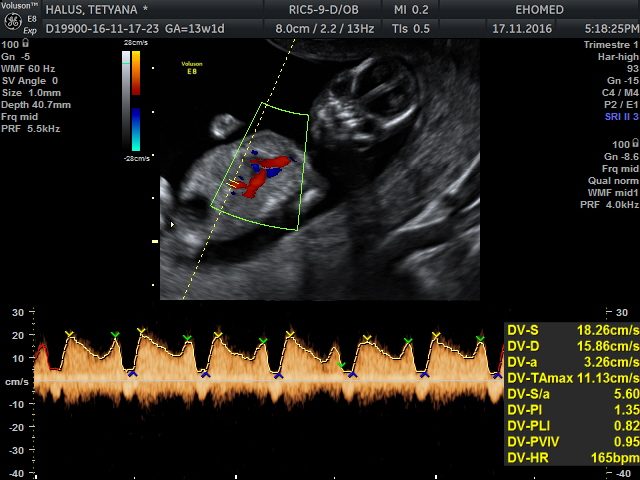
Task: Click the first yellow S-wave marker on spectrum
Action: click(69, 334)
